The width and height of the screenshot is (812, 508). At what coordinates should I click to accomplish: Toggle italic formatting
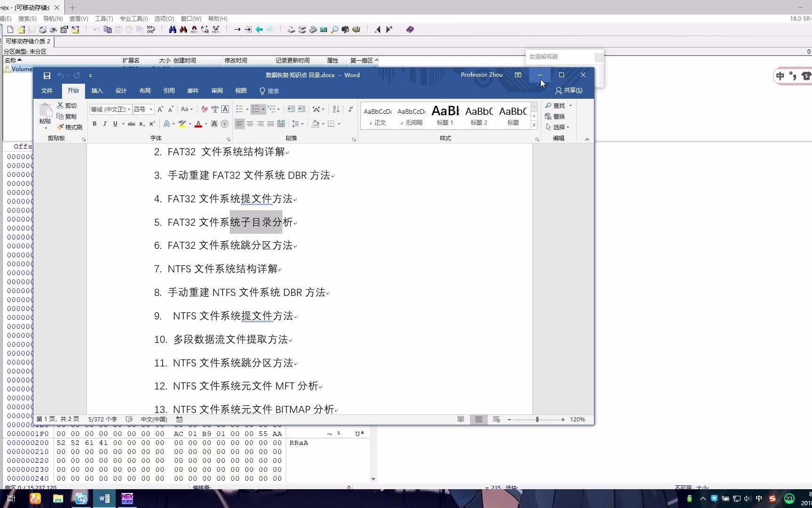coord(105,124)
